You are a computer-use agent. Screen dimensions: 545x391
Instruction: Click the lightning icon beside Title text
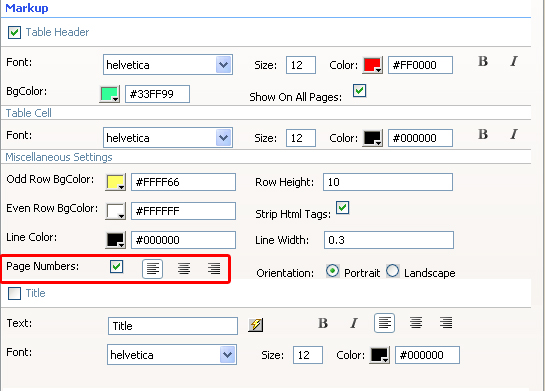click(255, 325)
